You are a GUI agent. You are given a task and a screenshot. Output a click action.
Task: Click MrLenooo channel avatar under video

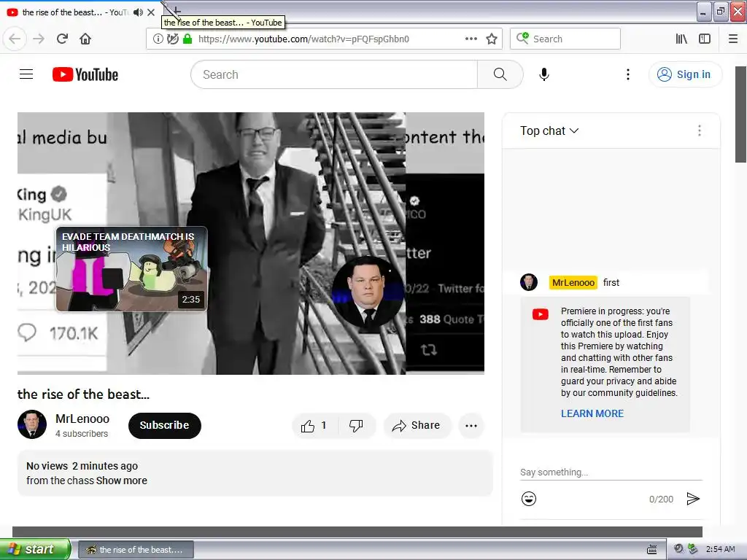[32, 424]
